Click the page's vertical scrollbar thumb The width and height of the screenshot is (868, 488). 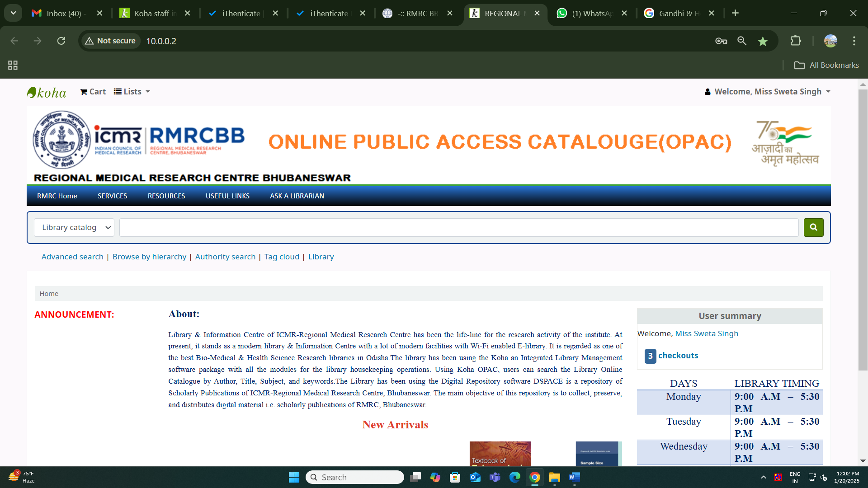tap(863, 226)
